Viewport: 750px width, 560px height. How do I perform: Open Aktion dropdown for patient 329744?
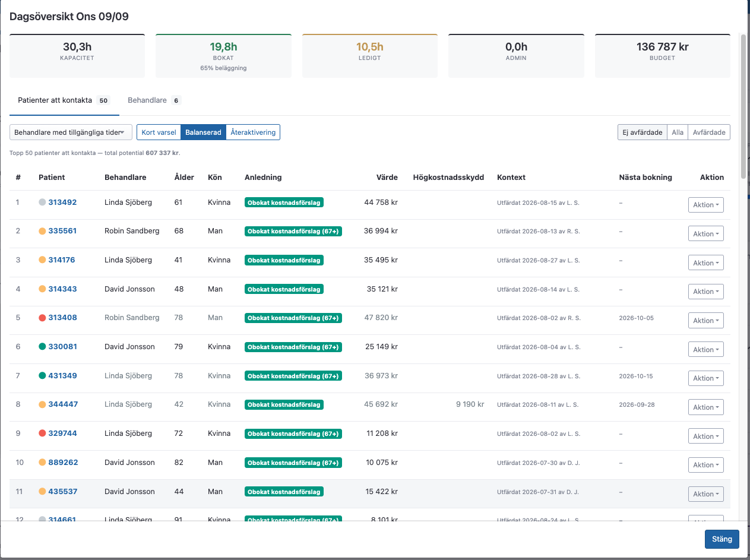point(705,436)
